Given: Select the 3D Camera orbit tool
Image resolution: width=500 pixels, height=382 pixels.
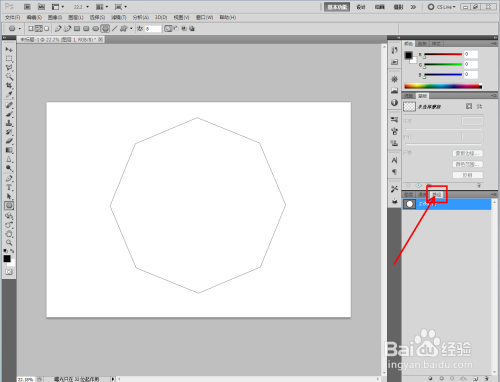Looking at the screenshot, I should tap(9, 225).
